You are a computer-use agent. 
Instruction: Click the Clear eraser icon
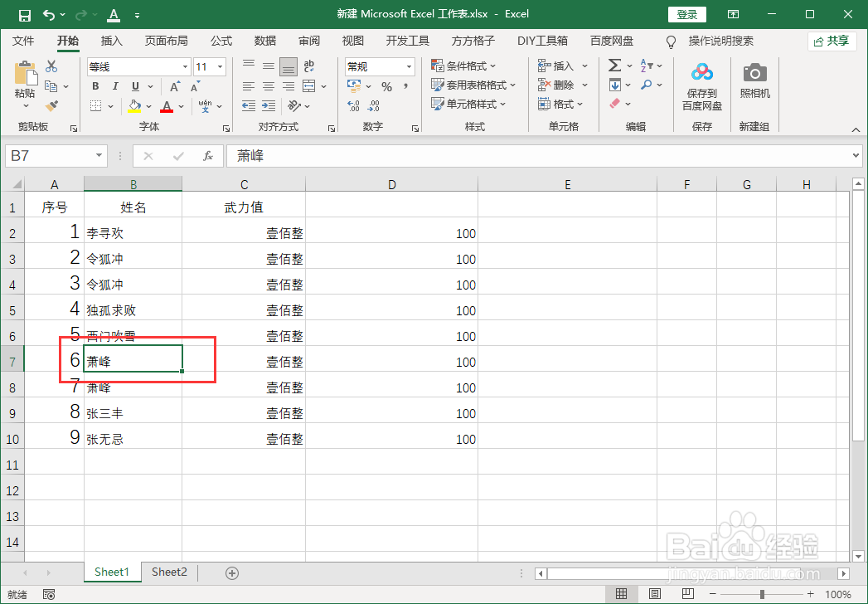(614, 104)
